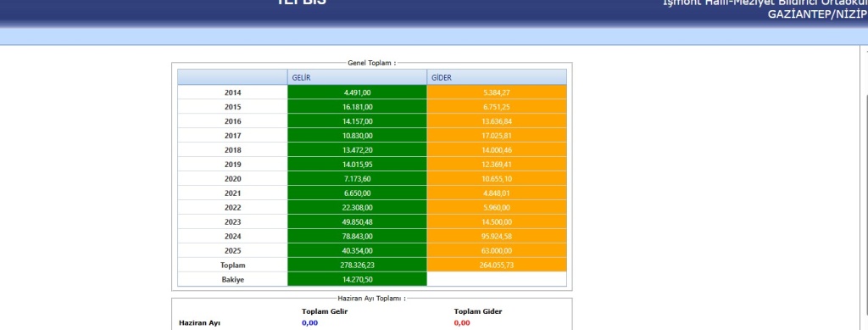Screen dimensions: 868x330
Task: Click income value 14.157,00 for 2016
Action: [357, 121]
